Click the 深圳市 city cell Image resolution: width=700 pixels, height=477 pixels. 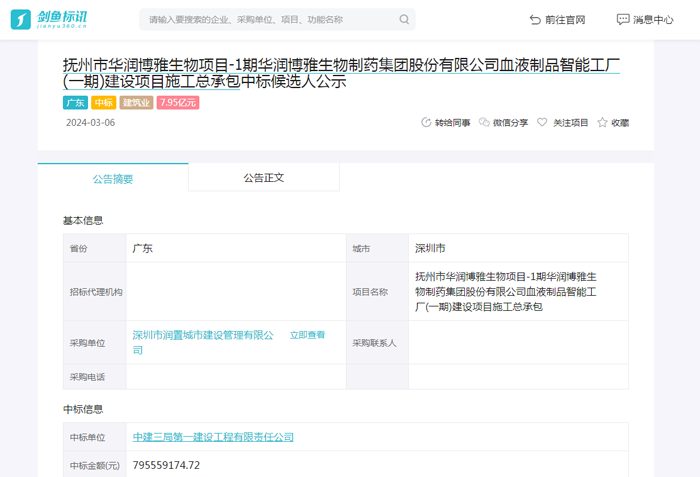click(x=430, y=248)
